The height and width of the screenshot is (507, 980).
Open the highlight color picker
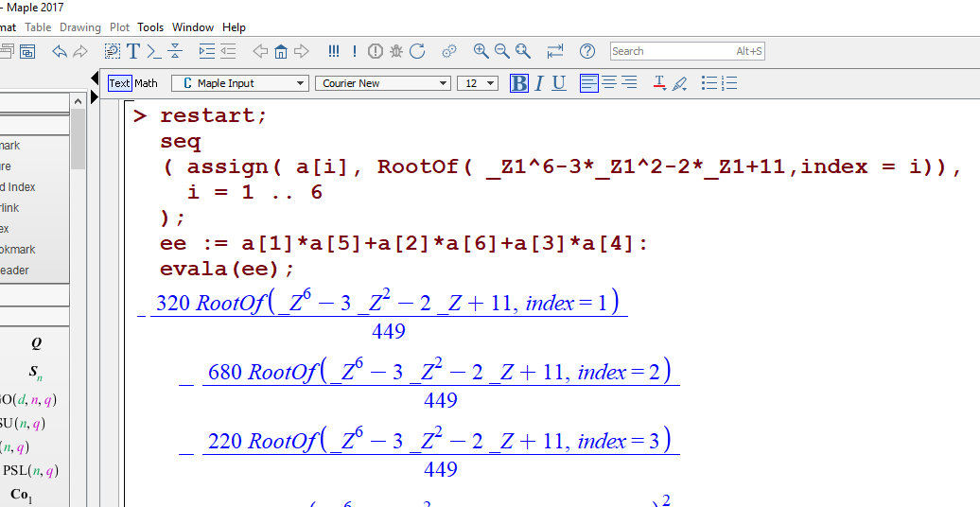click(680, 83)
